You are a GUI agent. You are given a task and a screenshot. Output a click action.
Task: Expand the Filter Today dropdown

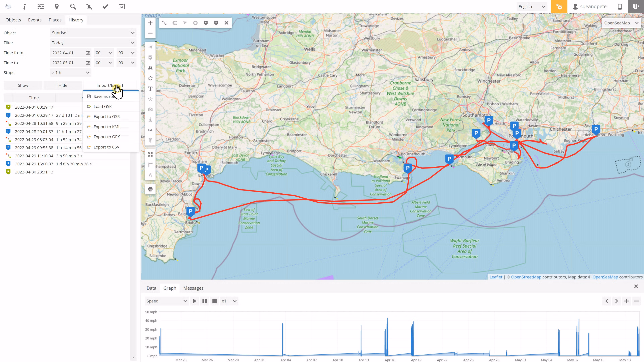[x=93, y=43]
